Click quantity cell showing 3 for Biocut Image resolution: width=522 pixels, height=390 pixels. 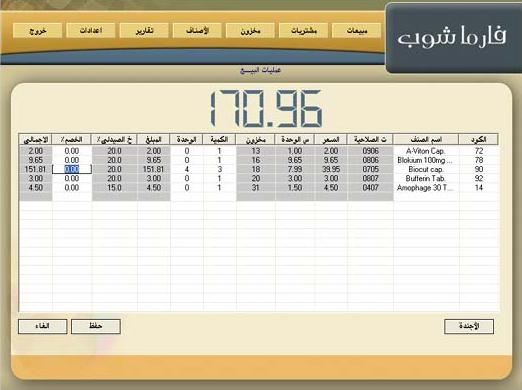(x=219, y=169)
